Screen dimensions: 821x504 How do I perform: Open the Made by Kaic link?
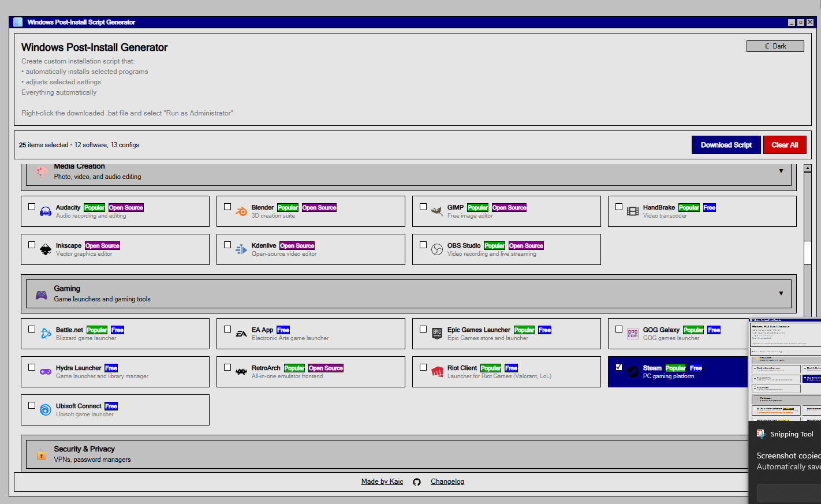point(382,481)
